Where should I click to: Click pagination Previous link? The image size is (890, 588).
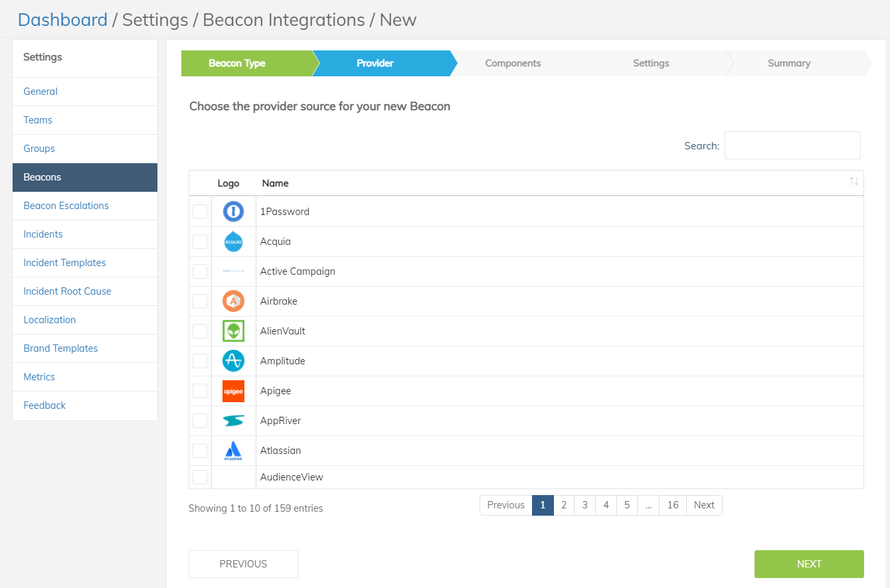[x=506, y=505]
